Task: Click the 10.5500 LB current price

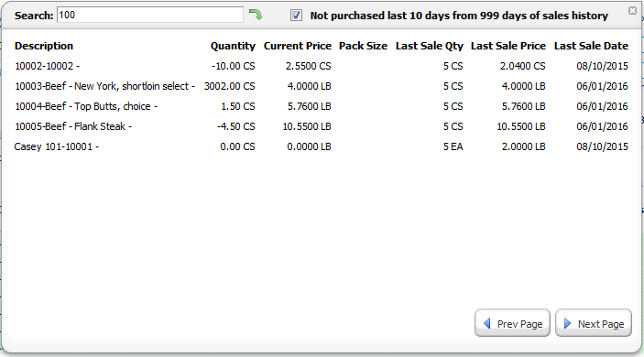Action: [307, 126]
